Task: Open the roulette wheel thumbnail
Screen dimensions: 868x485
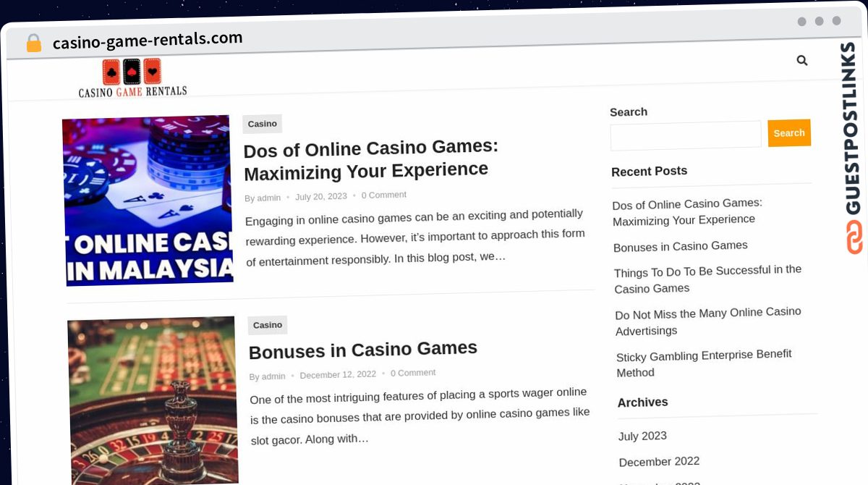Action: pyautogui.click(x=153, y=400)
